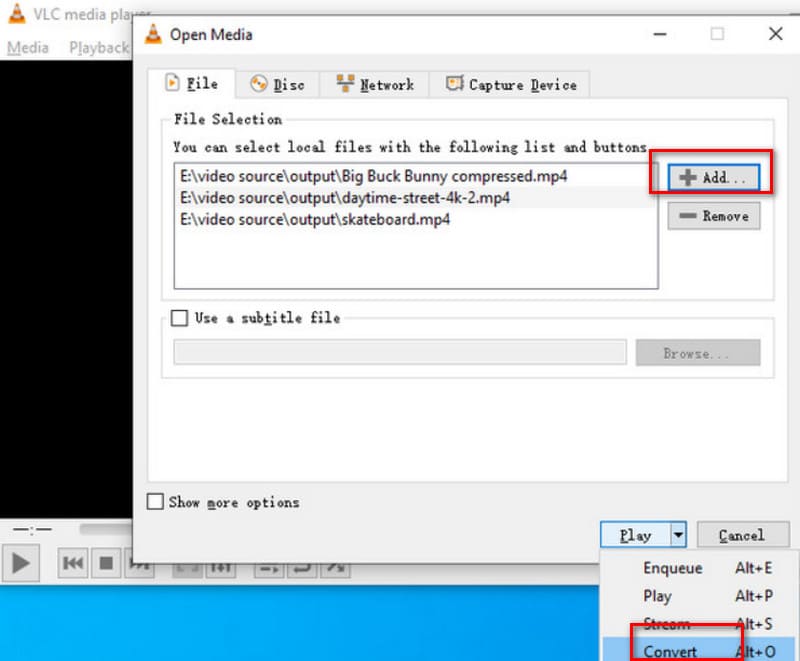Minimize the Open Media dialog
This screenshot has height=661, width=800.
pos(660,34)
